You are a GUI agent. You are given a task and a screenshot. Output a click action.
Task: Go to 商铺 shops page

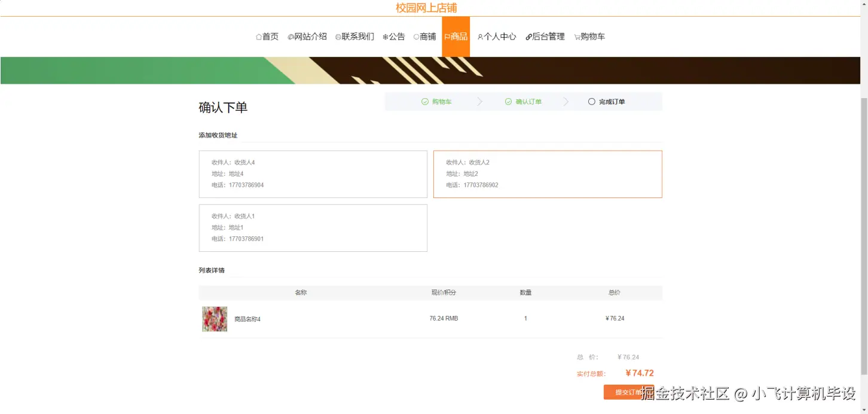(x=424, y=36)
